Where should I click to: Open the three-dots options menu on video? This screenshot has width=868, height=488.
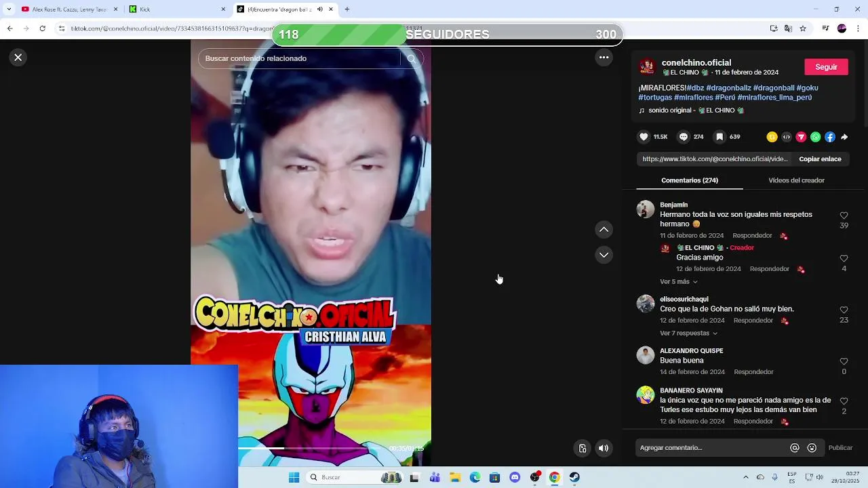click(604, 58)
